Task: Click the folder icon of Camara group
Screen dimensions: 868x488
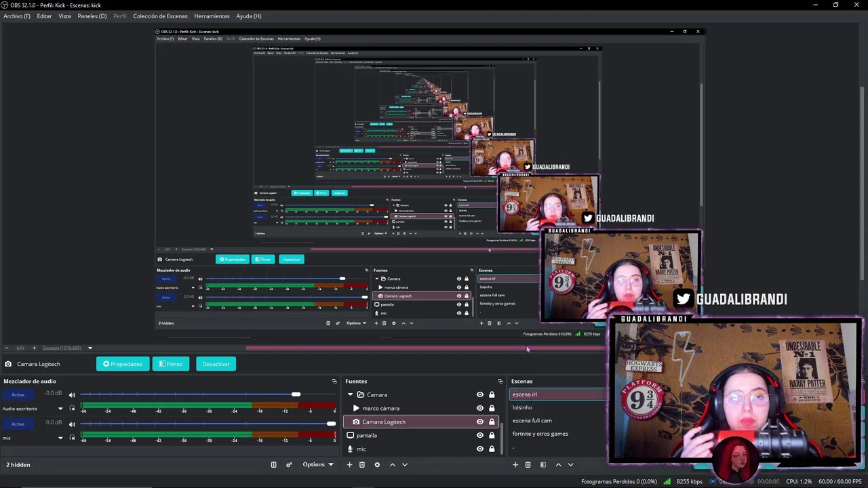Action: [361, 394]
